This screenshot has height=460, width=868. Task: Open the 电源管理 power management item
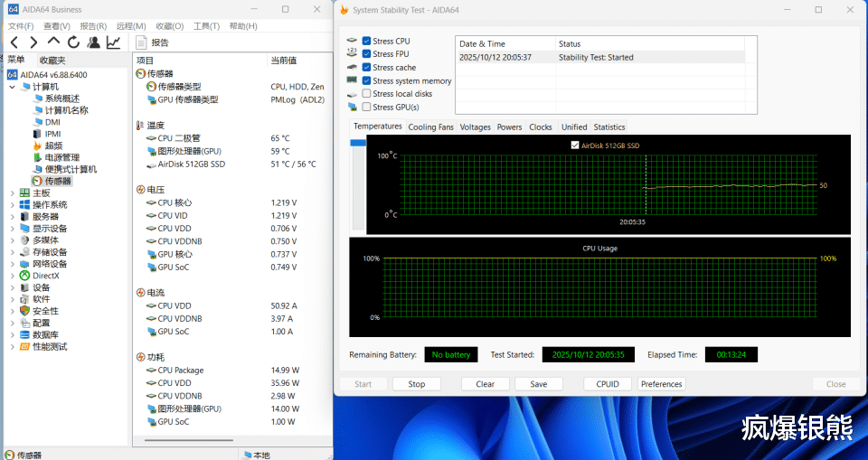point(62,158)
